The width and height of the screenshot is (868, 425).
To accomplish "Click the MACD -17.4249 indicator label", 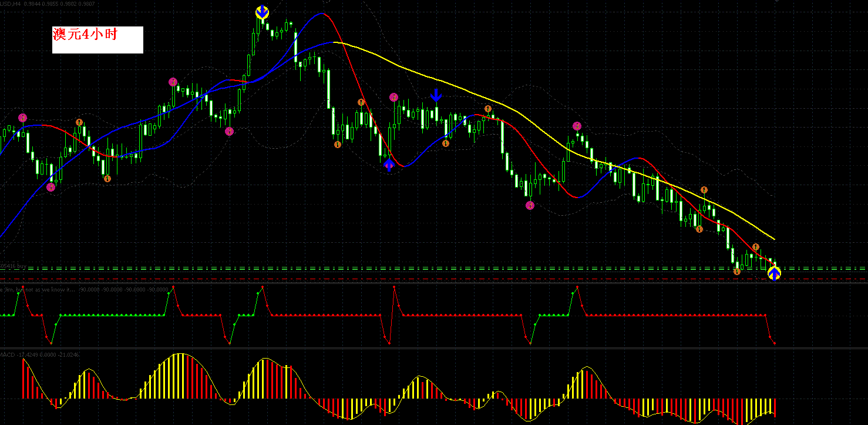I will (40, 354).
